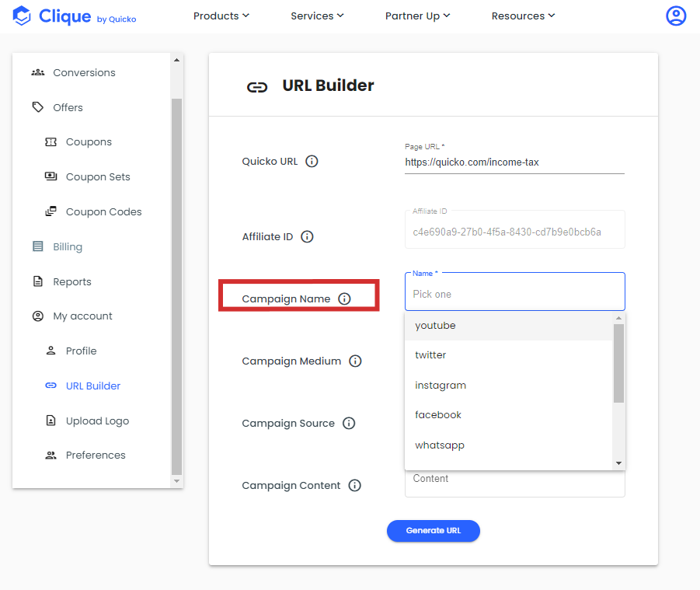Click the dropdown list scroll down arrow
This screenshot has width=700, height=590.
pyautogui.click(x=618, y=463)
